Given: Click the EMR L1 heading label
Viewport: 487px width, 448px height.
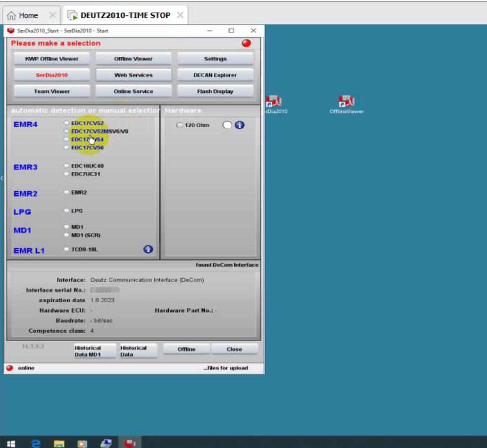Looking at the screenshot, I should click(x=29, y=251).
